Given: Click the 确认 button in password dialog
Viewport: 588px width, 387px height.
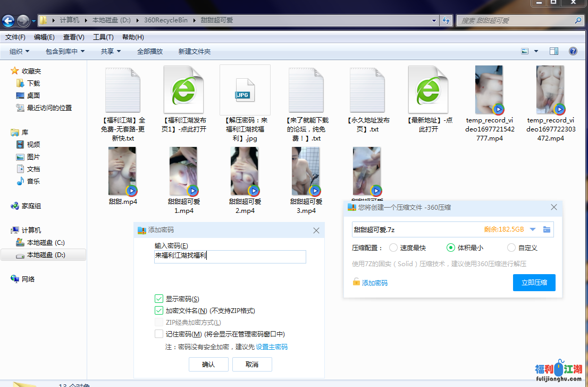Looking at the screenshot, I should pyautogui.click(x=208, y=364).
